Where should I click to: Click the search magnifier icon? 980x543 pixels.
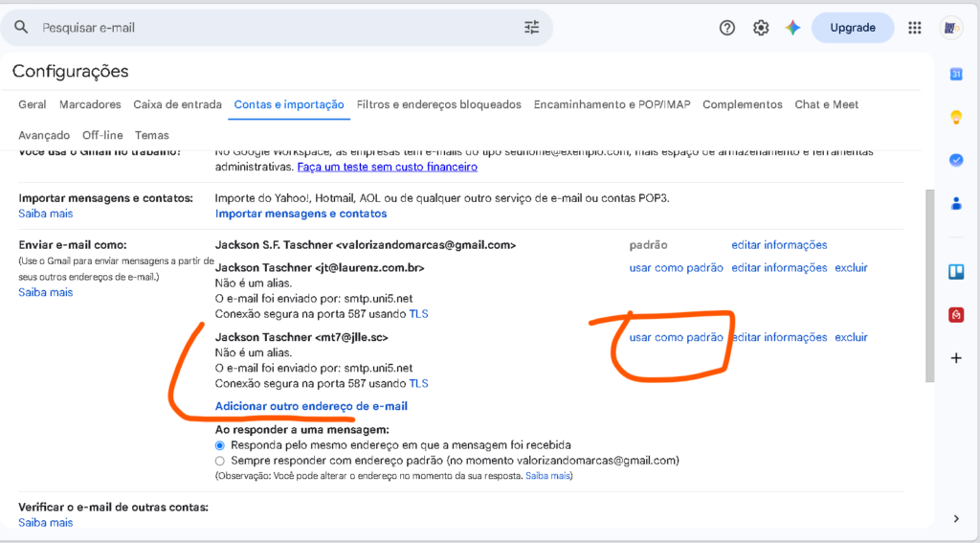point(21,27)
